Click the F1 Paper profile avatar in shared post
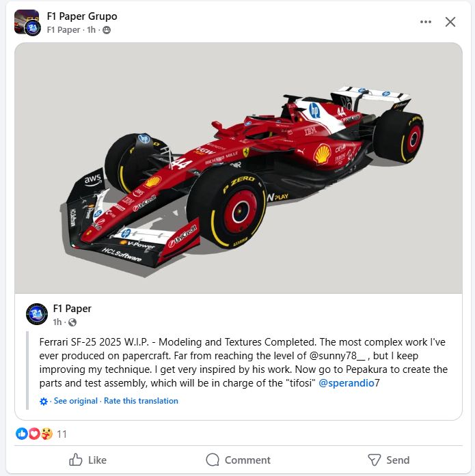The height and width of the screenshot is (476, 475). click(37, 314)
